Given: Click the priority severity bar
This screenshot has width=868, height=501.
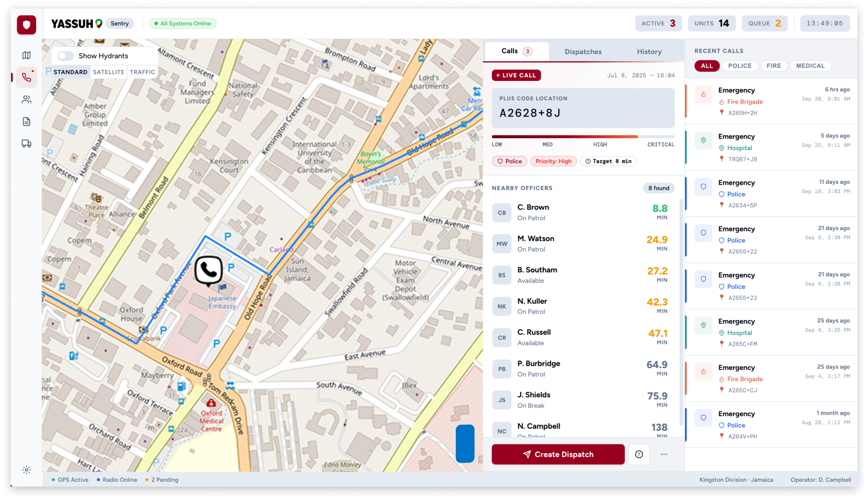Looking at the screenshot, I should click(x=583, y=137).
